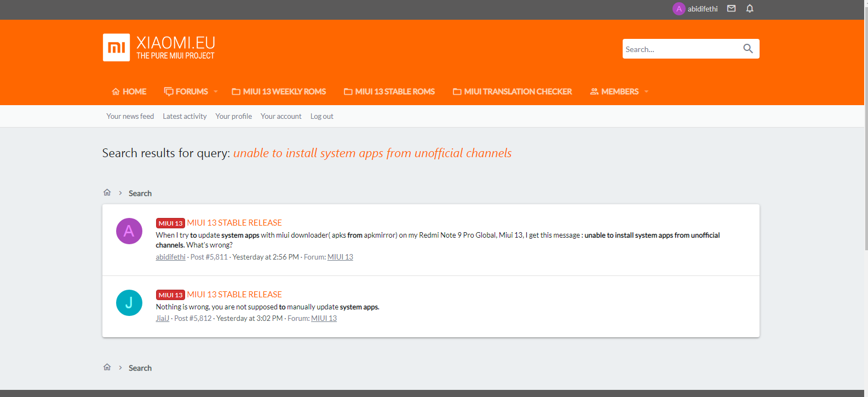The height and width of the screenshot is (397, 868).
Task: Open MIUI 13 Weekly ROMs tab
Action: click(279, 91)
